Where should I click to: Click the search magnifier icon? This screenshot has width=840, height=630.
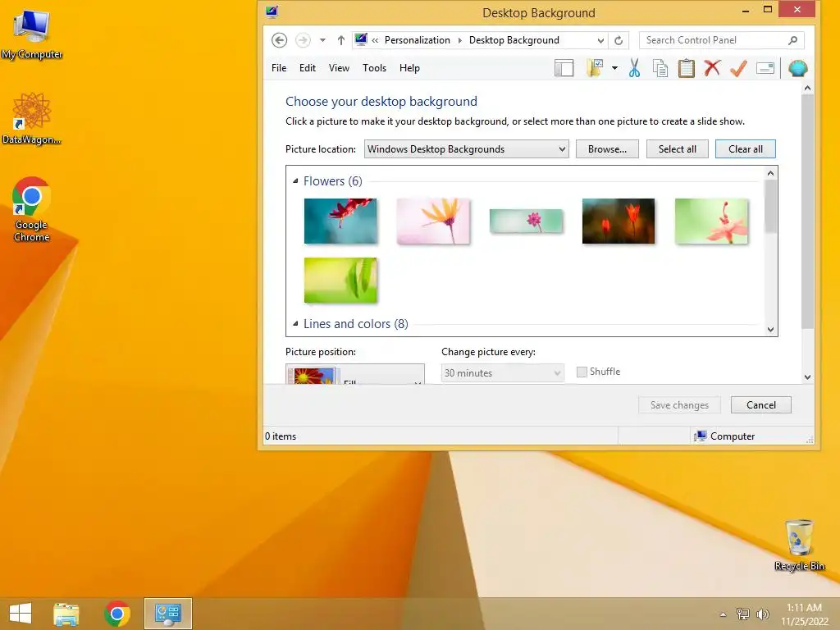point(793,40)
